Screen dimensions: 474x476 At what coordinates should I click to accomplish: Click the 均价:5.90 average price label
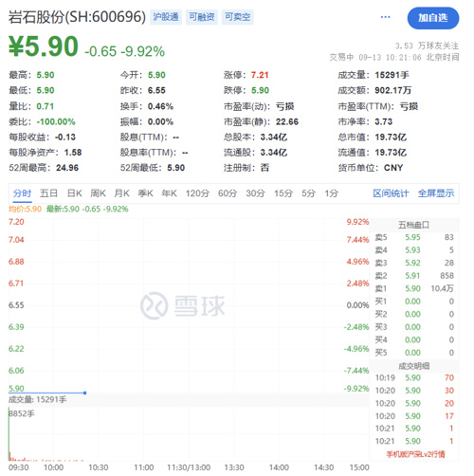(x=25, y=209)
